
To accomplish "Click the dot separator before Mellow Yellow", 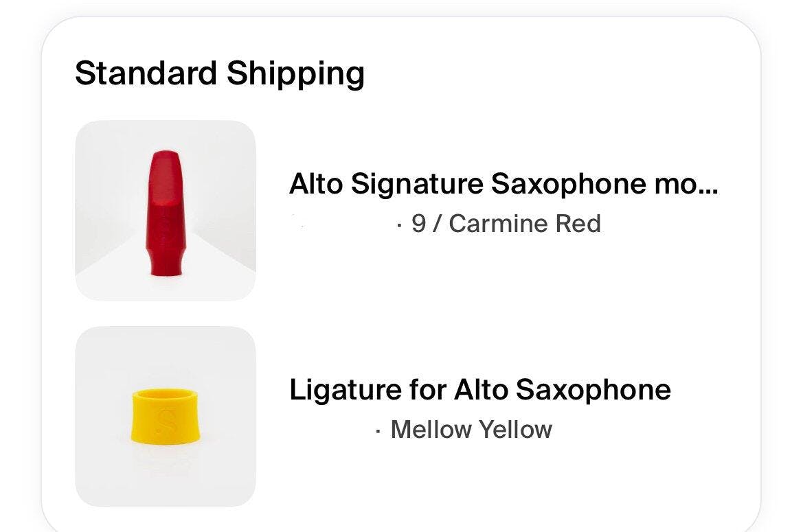I will click(x=378, y=430).
